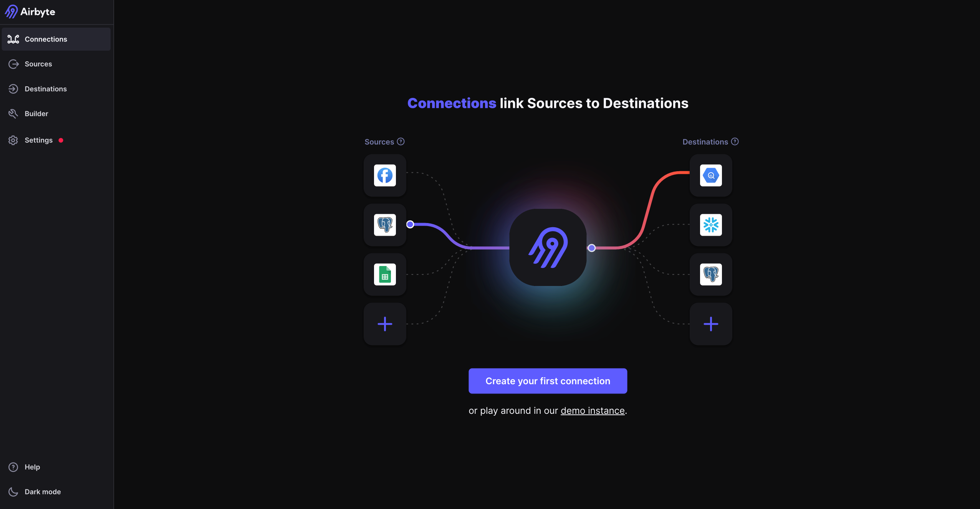Select the Builder menu item
The image size is (980, 509).
coord(36,113)
